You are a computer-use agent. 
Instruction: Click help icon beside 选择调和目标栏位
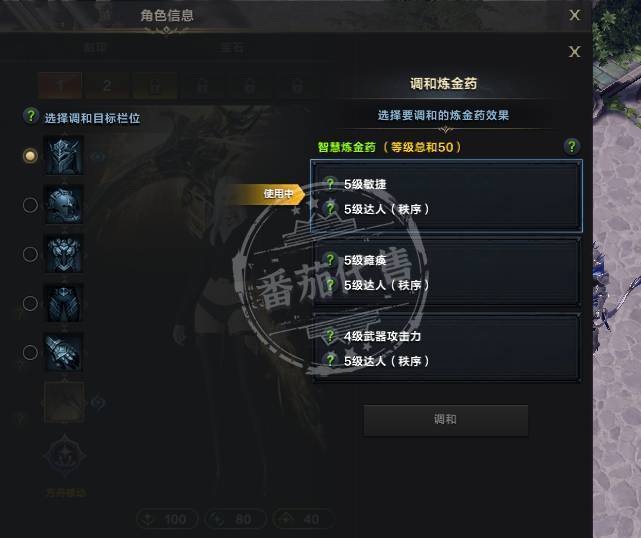(x=31, y=116)
